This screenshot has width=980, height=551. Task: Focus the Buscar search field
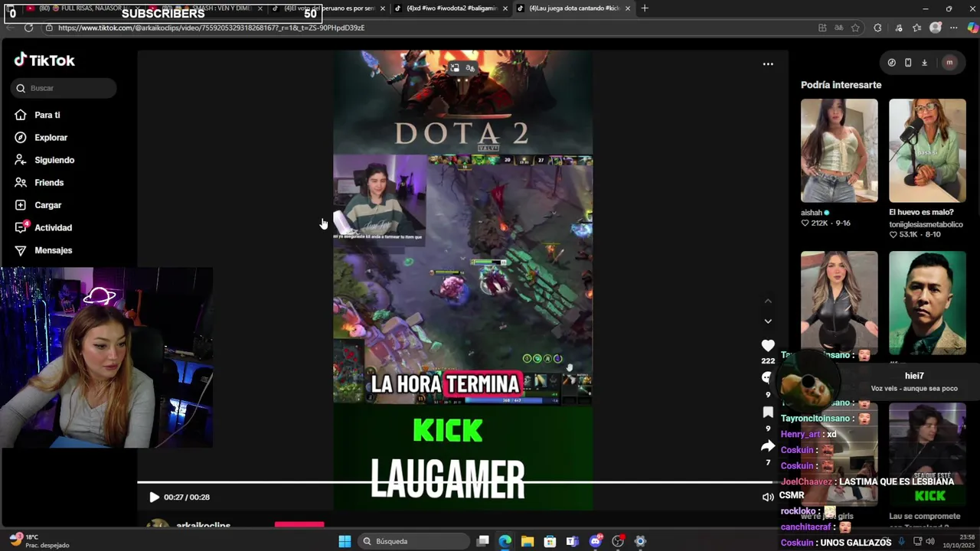(64, 88)
